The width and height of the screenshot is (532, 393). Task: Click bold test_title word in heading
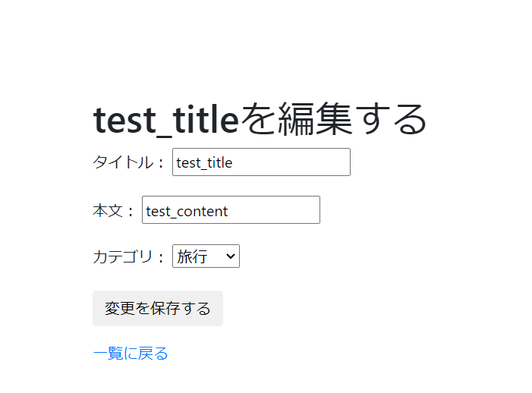click(165, 120)
